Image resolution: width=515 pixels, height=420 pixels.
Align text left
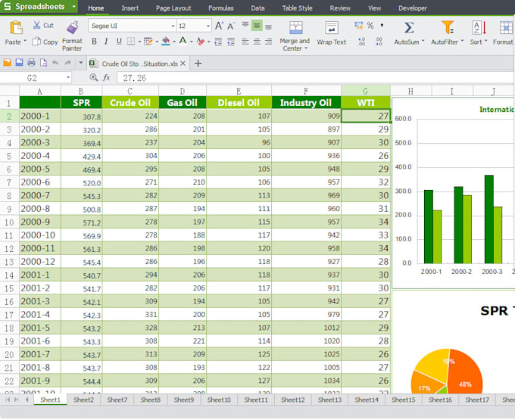245,42
